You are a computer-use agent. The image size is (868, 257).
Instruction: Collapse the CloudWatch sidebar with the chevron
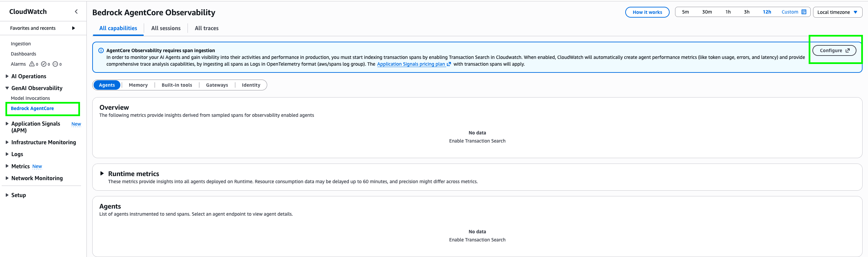(76, 12)
